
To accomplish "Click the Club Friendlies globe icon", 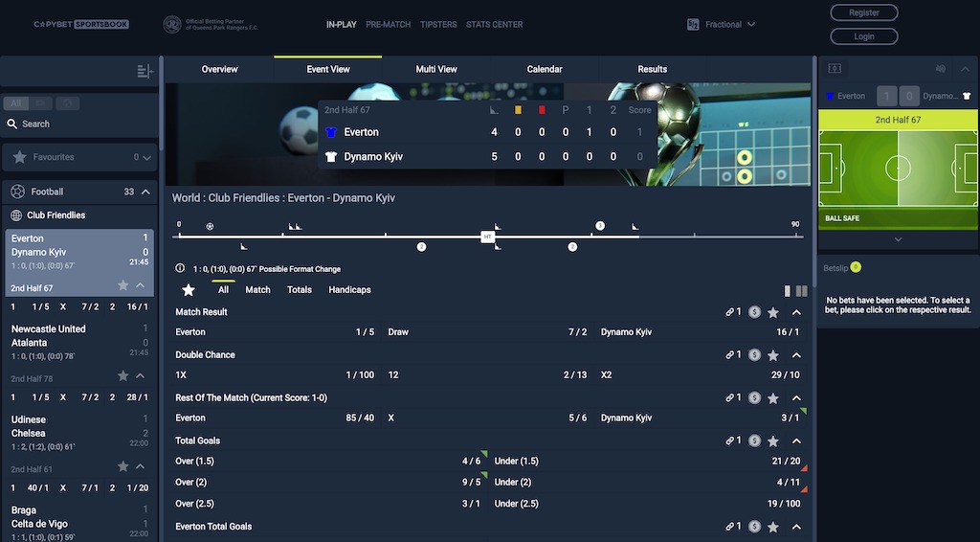I will tap(17, 215).
